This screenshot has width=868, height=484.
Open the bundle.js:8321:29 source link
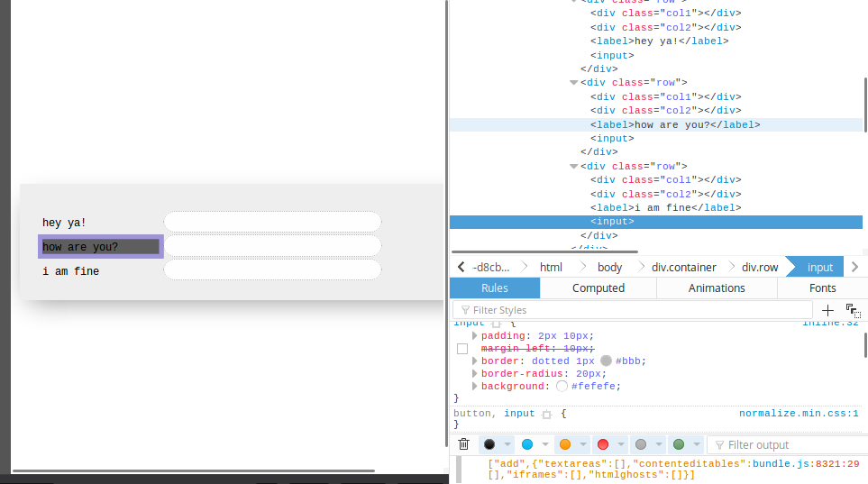pos(806,464)
